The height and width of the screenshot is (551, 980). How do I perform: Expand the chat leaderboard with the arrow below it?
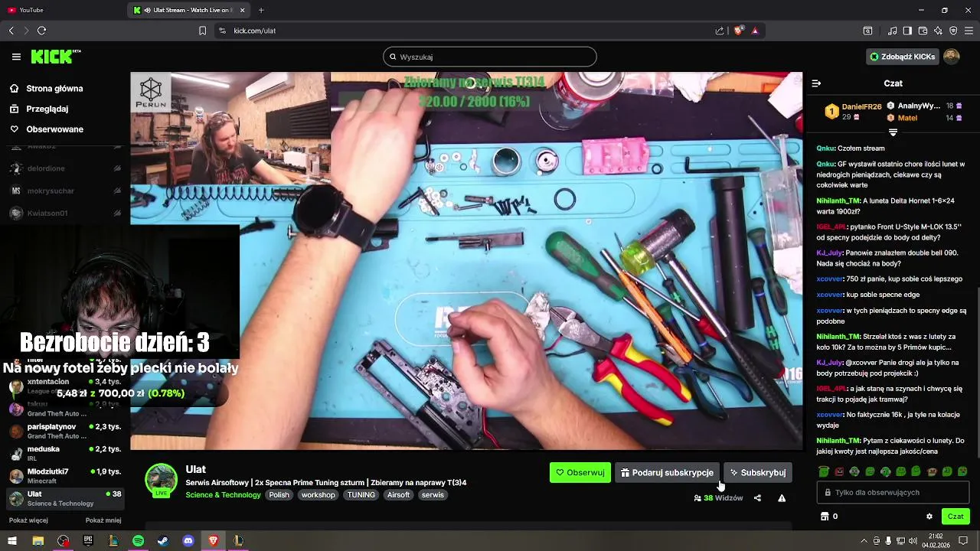[893, 132]
